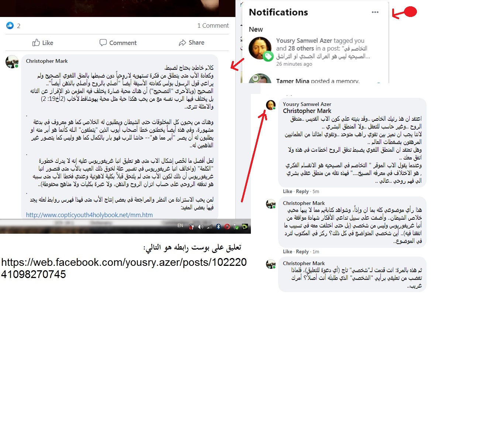Image resolution: width=504 pixels, height=432 pixels.
Task: Click the safely remove hardware USB icon
Action: (236, 227)
